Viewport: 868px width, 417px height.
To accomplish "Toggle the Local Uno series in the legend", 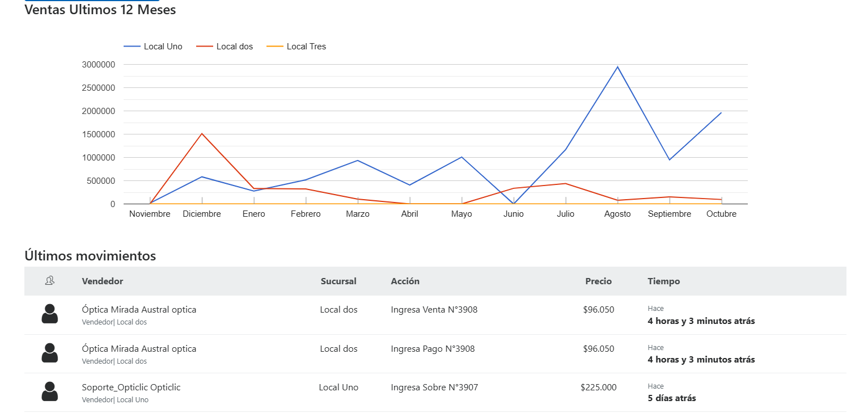I will [x=163, y=47].
